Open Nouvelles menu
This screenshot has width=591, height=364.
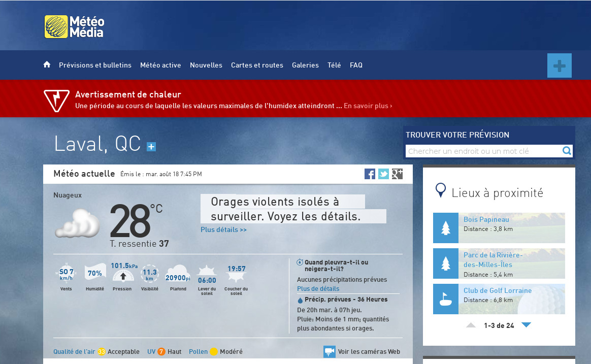[x=206, y=65]
